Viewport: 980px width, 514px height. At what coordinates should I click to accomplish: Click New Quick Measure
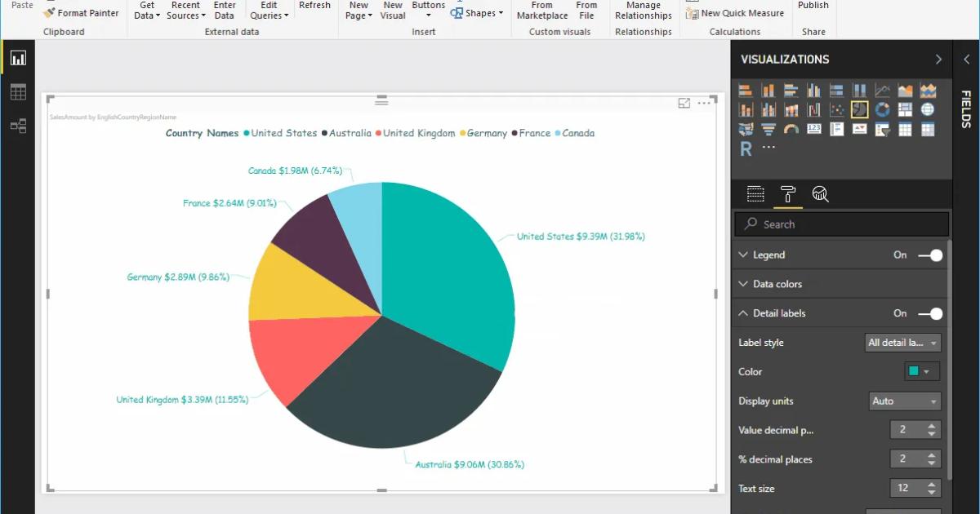click(735, 13)
